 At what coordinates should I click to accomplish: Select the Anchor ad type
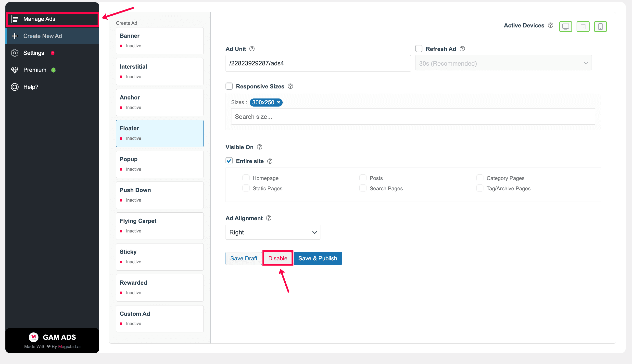click(x=160, y=102)
